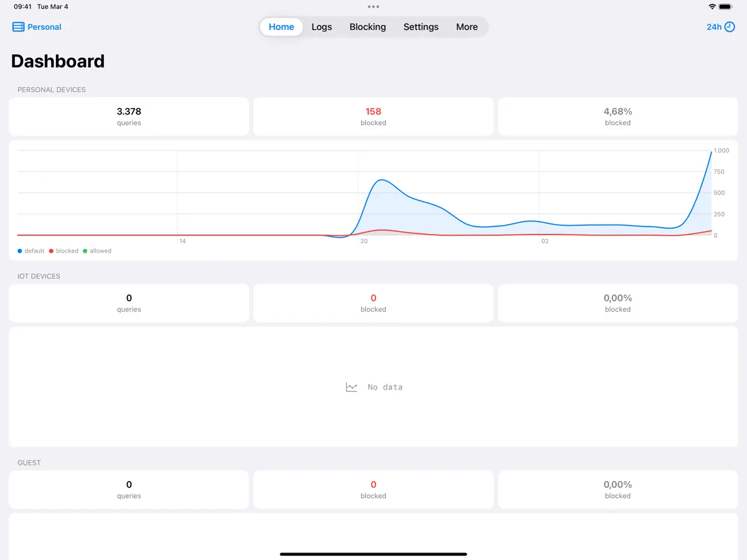Click the PERSONAL DEVICES section header

[52, 90]
